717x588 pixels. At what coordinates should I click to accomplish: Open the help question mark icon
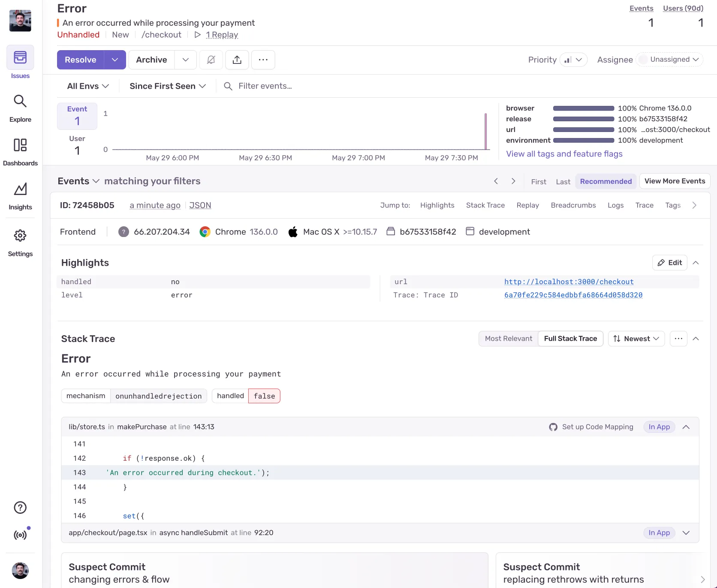(x=20, y=507)
